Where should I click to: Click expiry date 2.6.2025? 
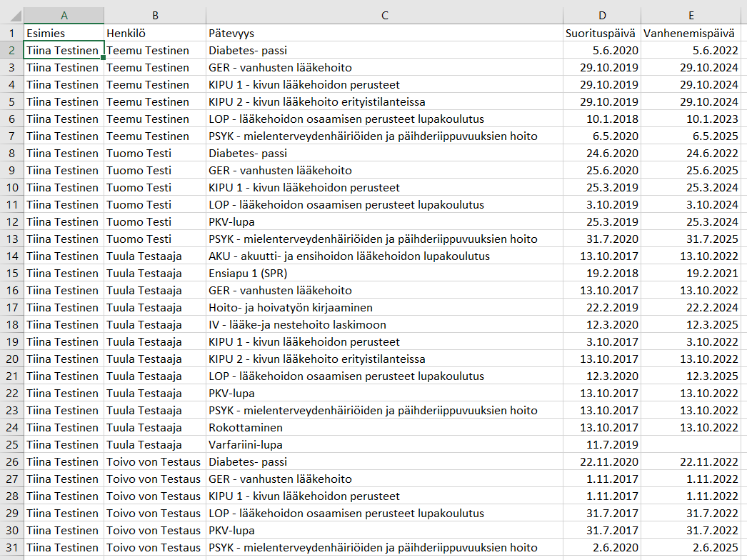pyautogui.click(x=691, y=548)
